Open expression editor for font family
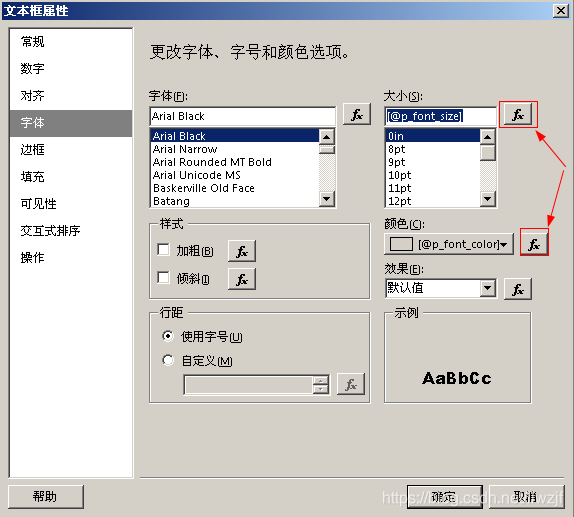 tap(357, 114)
